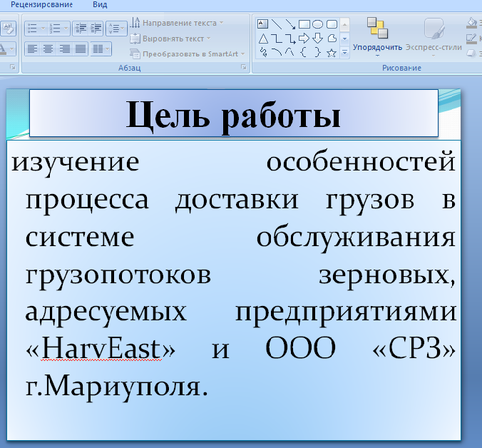Align paragraph text to the left

point(32,49)
